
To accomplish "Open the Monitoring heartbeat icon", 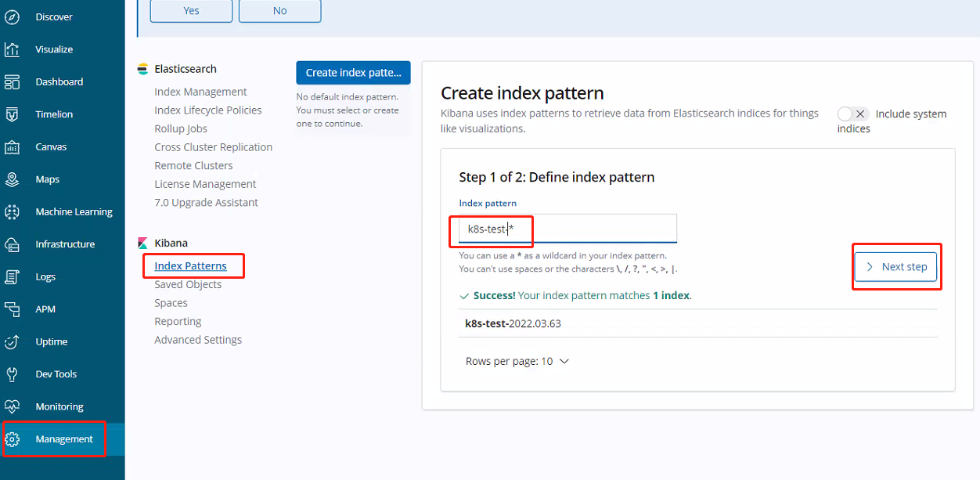I will (x=12, y=406).
